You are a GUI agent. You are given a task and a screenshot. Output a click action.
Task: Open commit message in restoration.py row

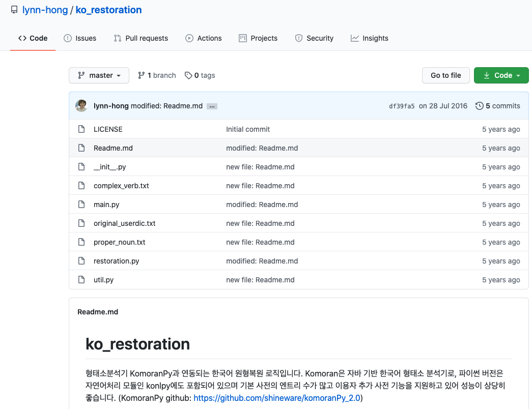tap(262, 261)
